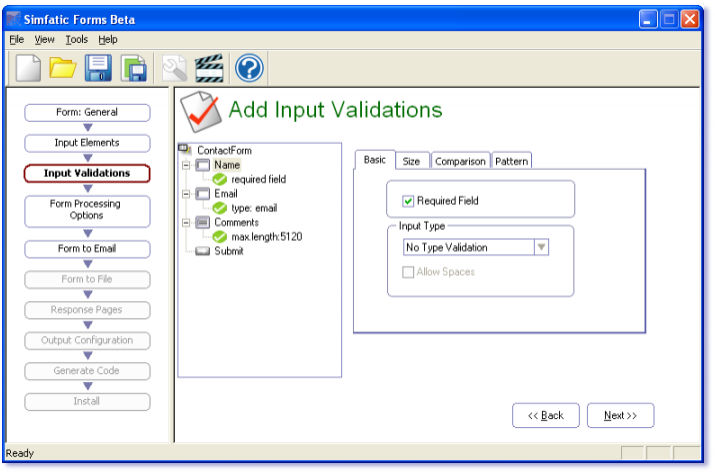Click the 'Ready' status bar text

pos(20,453)
